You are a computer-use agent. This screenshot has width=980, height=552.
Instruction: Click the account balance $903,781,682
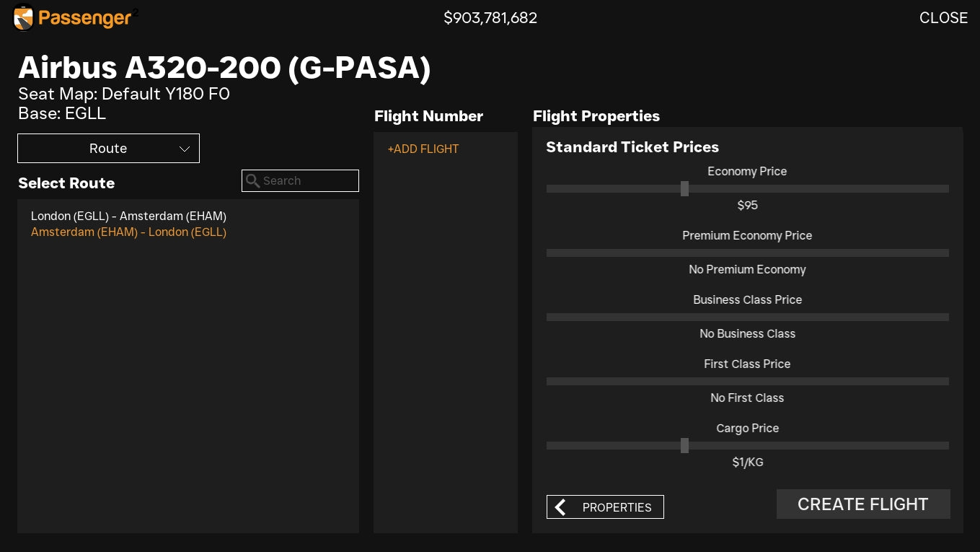pyautogui.click(x=490, y=18)
